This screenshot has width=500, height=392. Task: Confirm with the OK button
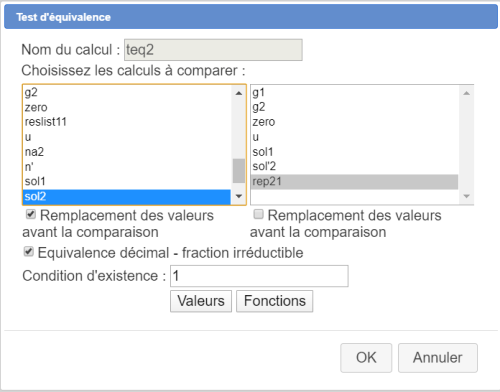click(x=366, y=358)
